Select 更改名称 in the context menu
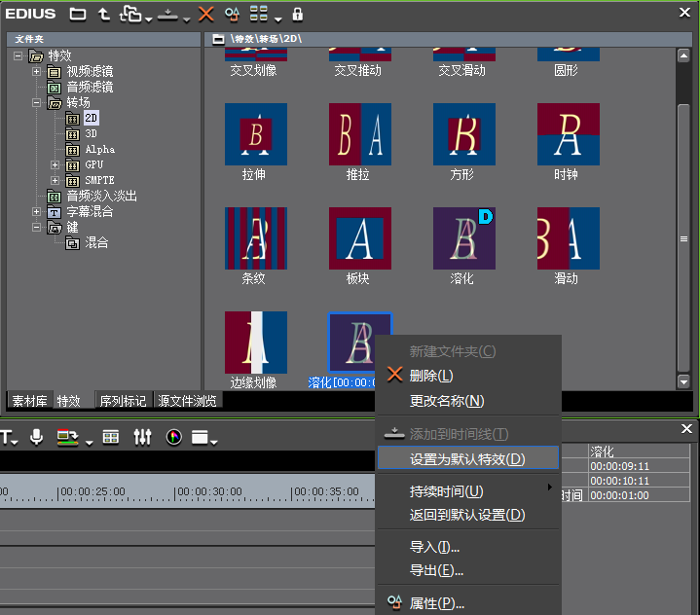Screen dimensions: 700x615 (x=447, y=401)
